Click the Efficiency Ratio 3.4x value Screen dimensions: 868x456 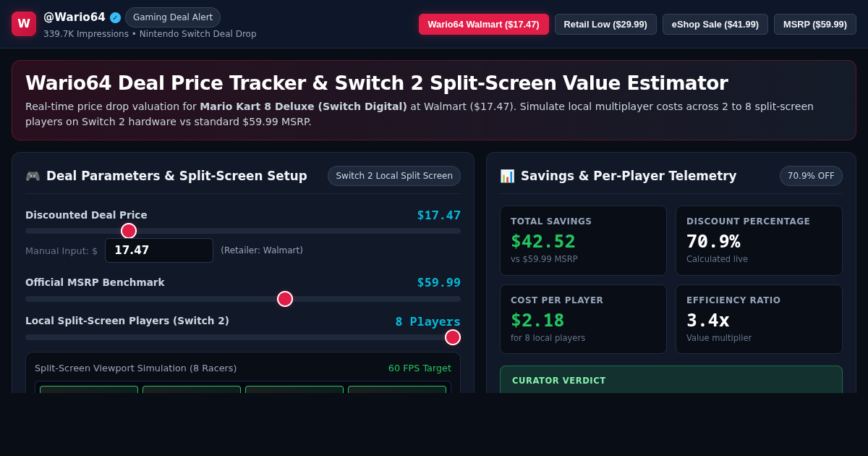click(708, 321)
